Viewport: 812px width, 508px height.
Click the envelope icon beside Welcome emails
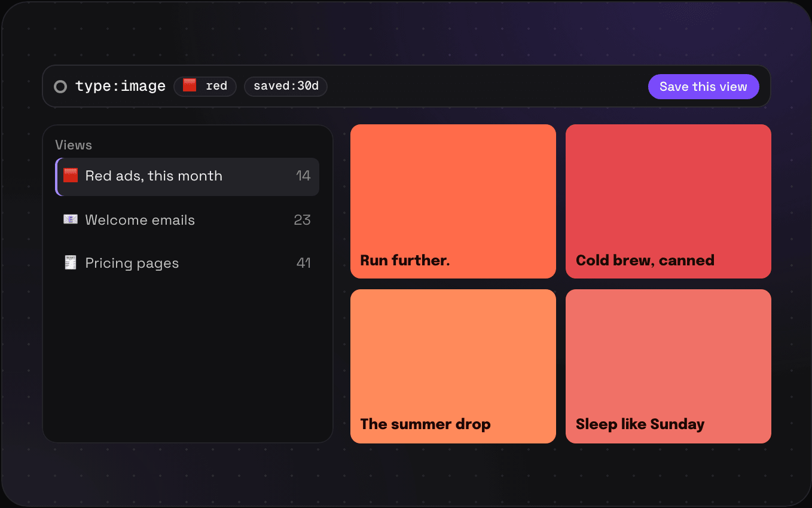(71, 219)
